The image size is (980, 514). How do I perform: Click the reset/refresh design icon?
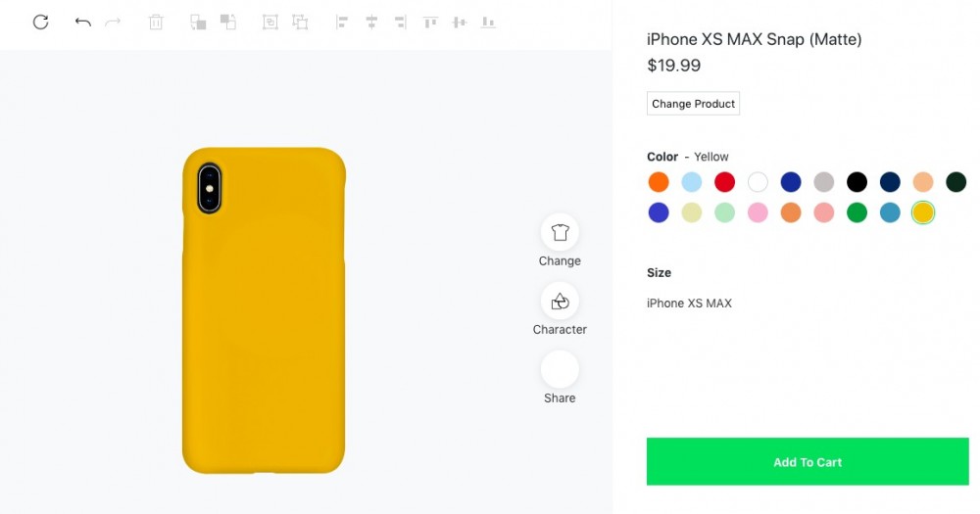(40, 22)
